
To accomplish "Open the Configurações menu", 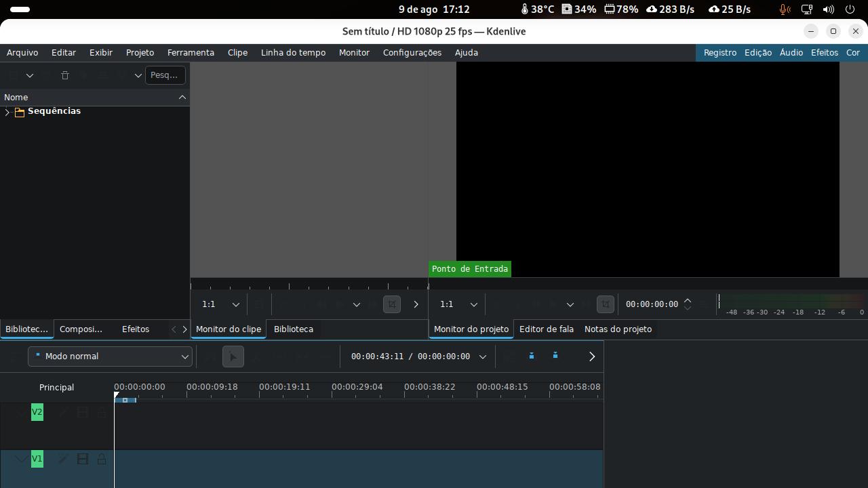I will click(412, 52).
